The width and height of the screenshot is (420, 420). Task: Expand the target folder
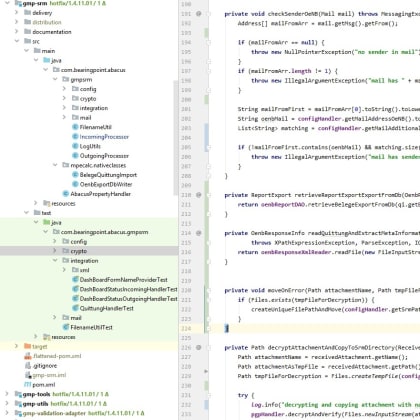click(17, 346)
